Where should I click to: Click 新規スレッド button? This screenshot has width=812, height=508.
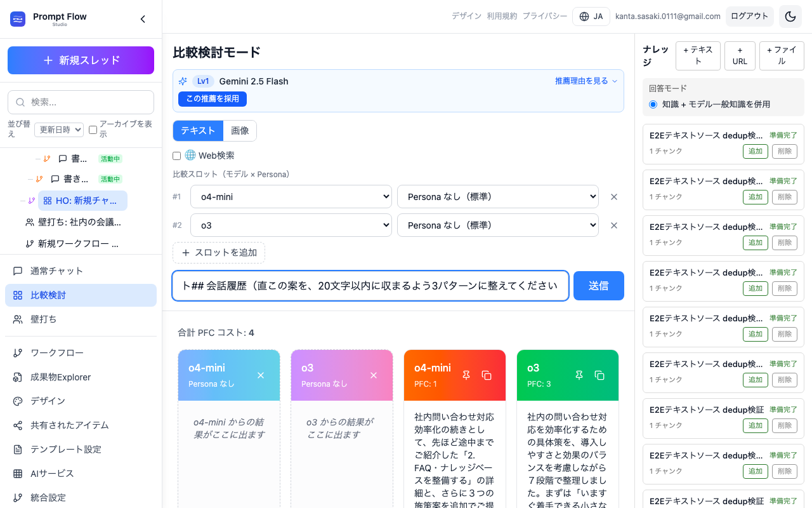tap(81, 60)
